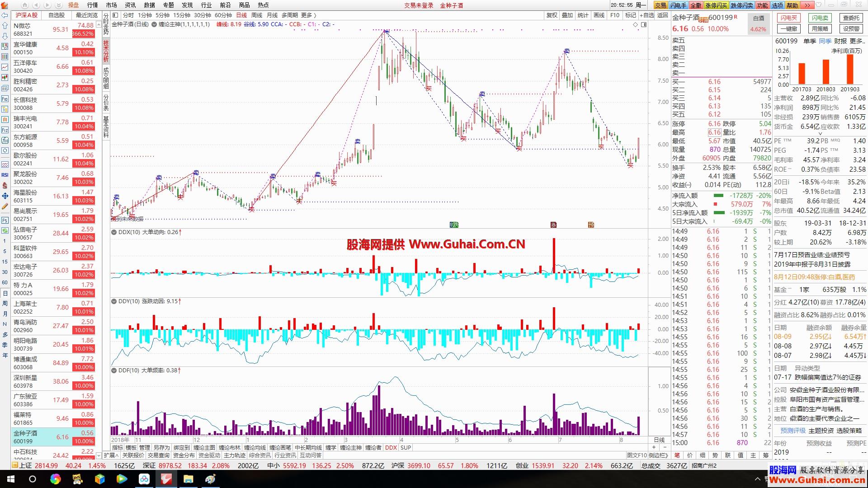Click the yellow 预 marker on chart
This screenshot has width=868, height=488.
point(591,225)
